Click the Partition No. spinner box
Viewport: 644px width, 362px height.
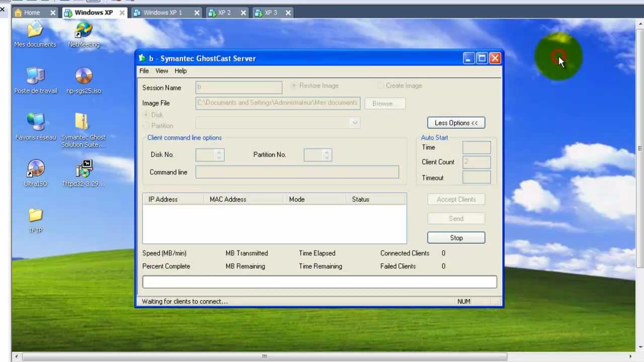click(x=318, y=155)
